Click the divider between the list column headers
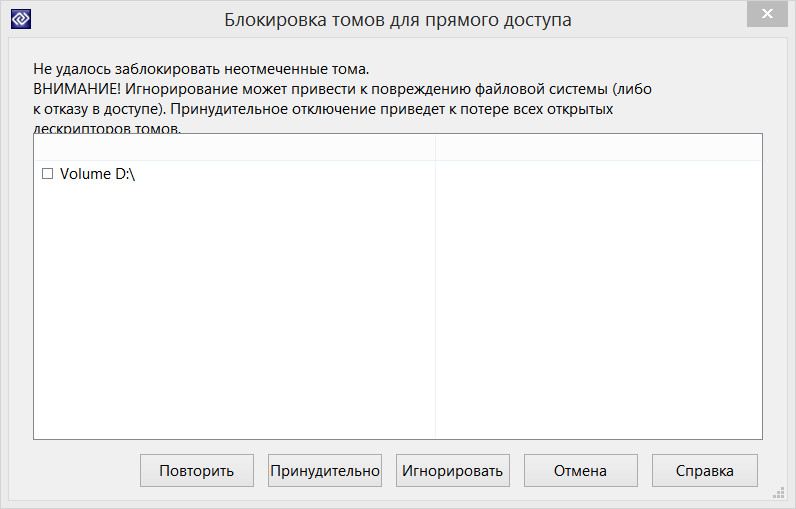This screenshot has width=796, height=509. (x=435, y=147)
